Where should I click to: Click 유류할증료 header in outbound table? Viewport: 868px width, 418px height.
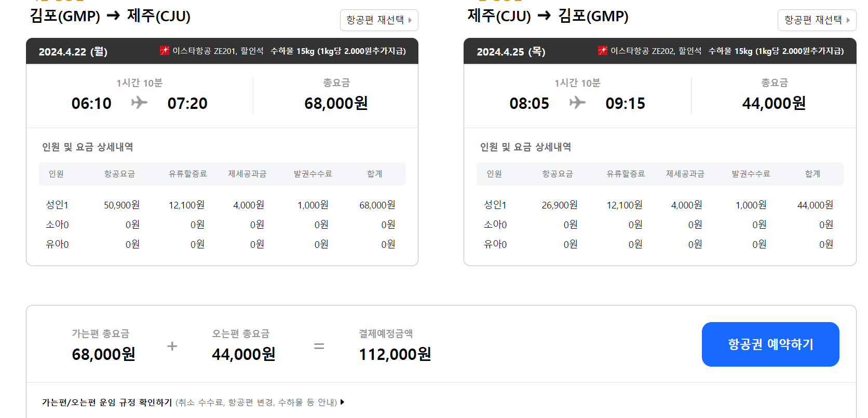pos(187,174)
